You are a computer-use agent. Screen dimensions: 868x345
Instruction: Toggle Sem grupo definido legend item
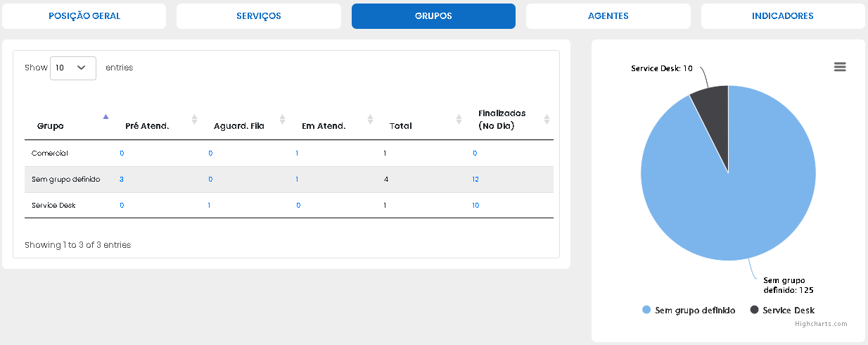(689, 310)
